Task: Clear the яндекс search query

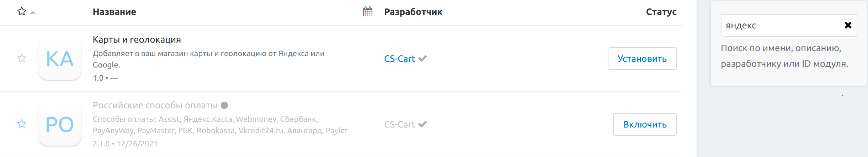Action: 848,25
